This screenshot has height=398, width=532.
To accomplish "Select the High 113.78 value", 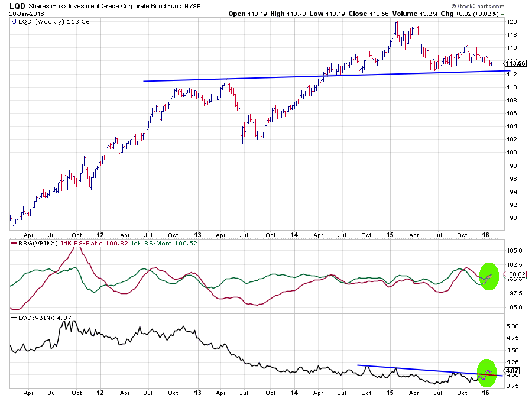I will pos(288,14).
